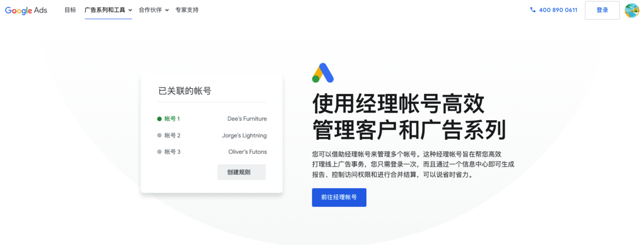Click the 广告系列和工具 menu label

(105, 10)
